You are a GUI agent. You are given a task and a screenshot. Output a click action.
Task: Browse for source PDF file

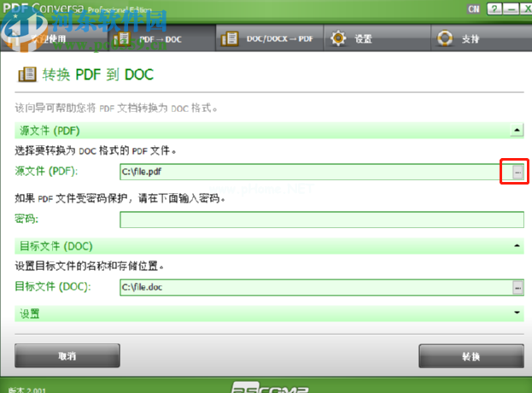(517, 172)
